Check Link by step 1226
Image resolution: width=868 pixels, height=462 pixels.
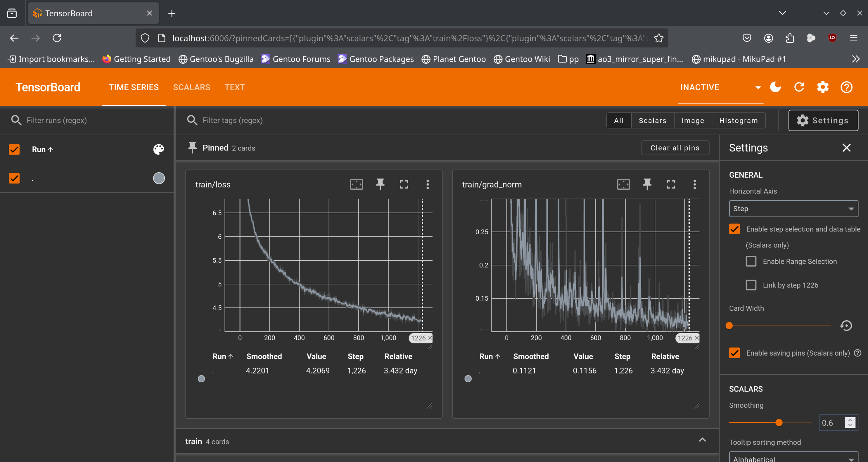click(x=751, y=285)
